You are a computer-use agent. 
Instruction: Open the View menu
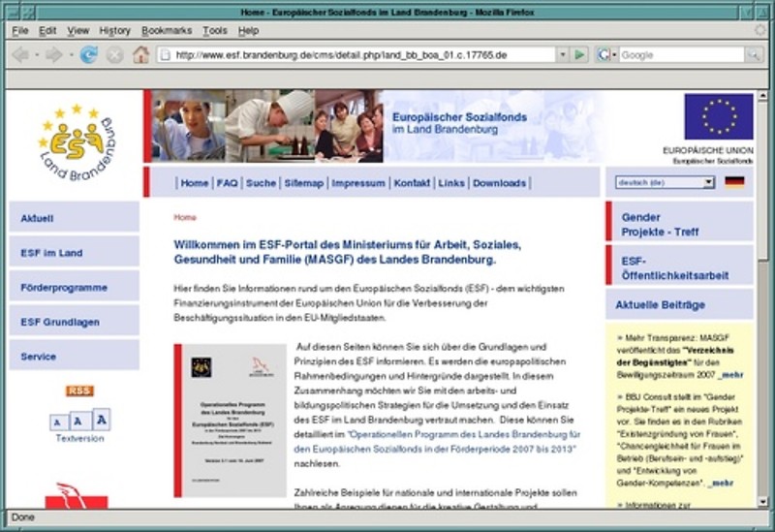[x=78, y=31]
